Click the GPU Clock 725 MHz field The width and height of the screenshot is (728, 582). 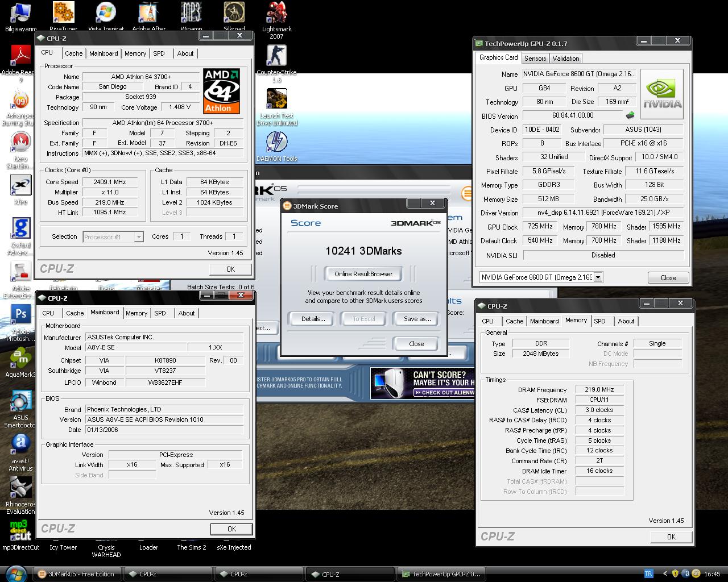540,226
